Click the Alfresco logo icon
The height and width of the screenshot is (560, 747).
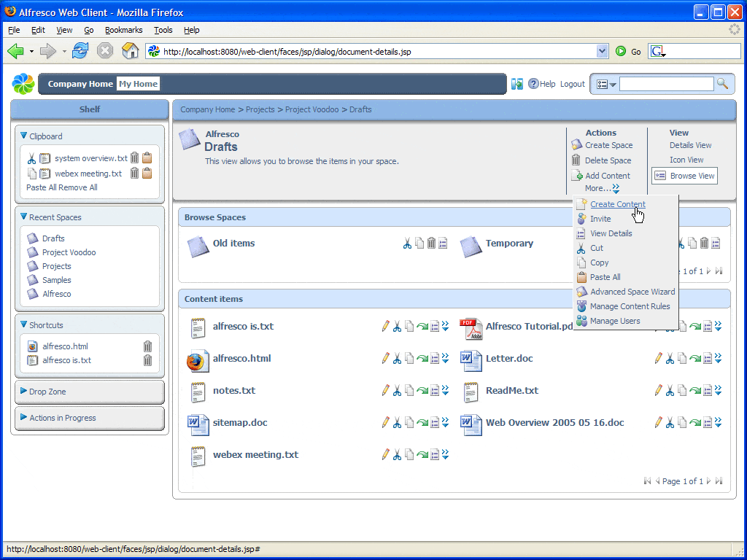(x=23, y=84)
